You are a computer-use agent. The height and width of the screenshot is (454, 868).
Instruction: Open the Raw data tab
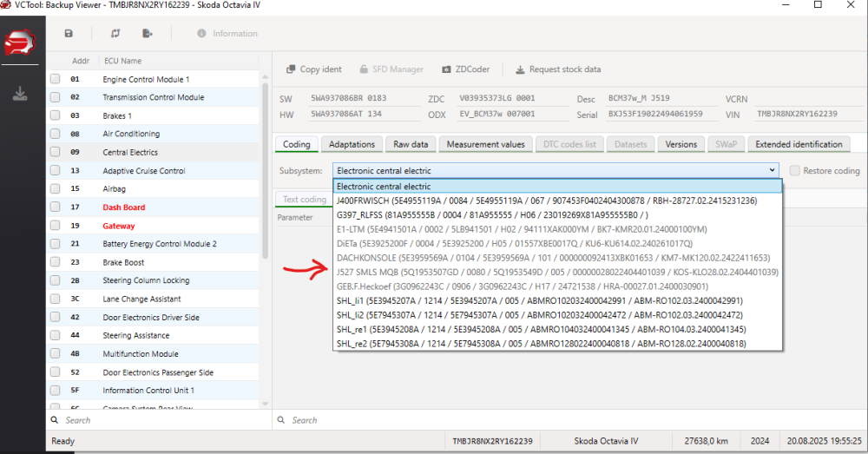411,144
